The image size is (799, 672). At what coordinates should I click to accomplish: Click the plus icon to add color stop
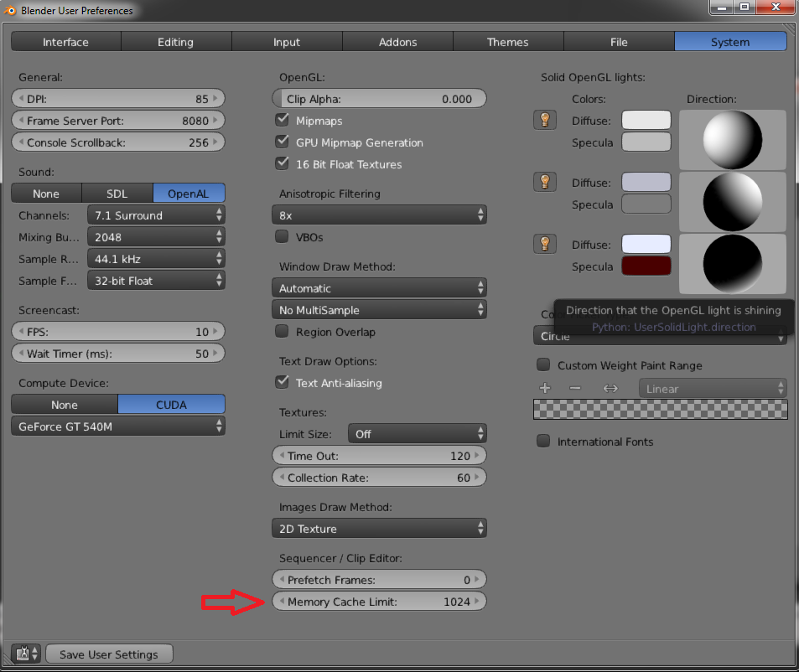coord(545,388)
